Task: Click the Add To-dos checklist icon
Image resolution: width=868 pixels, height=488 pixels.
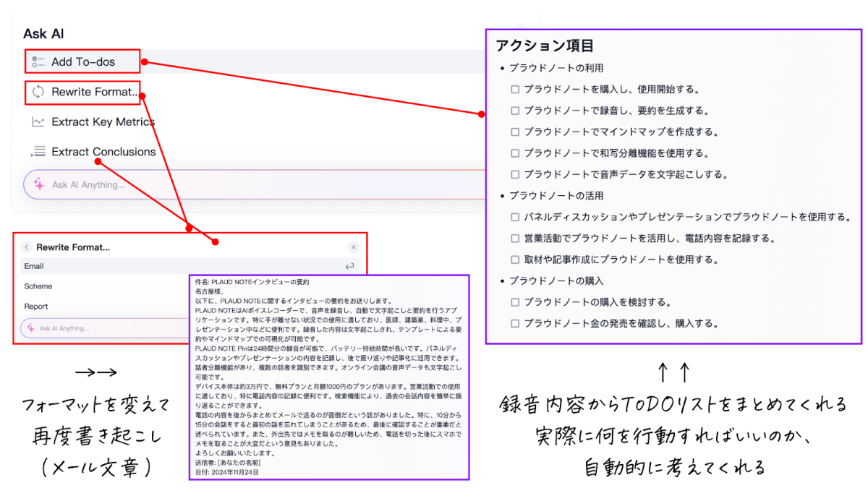Action: click(x=38, y=62)
